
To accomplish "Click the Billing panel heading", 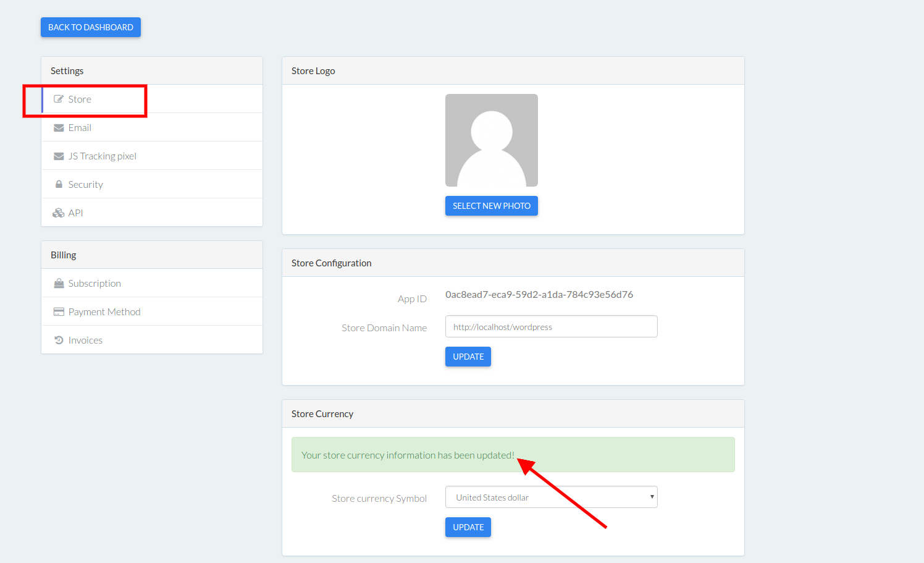I will tap(63, 255).
